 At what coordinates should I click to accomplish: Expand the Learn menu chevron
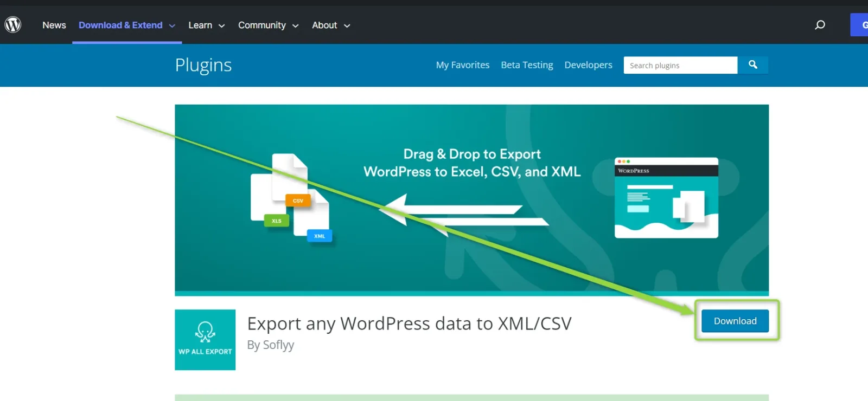pyautogui.click(x=221, y=25)
